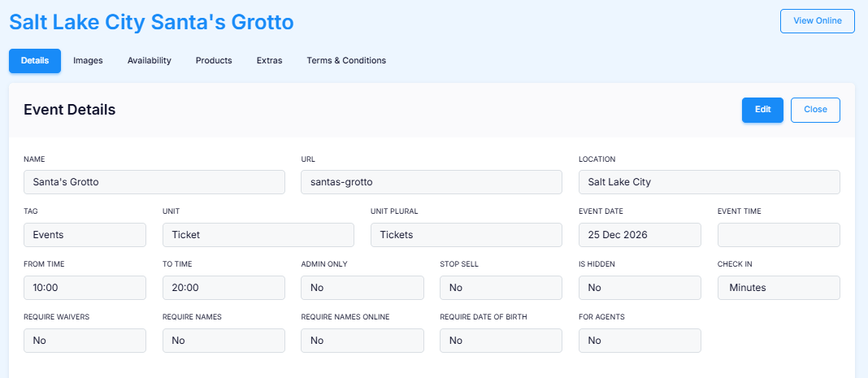Open the Event Date field 25 Dec 2026

[640, 235]
